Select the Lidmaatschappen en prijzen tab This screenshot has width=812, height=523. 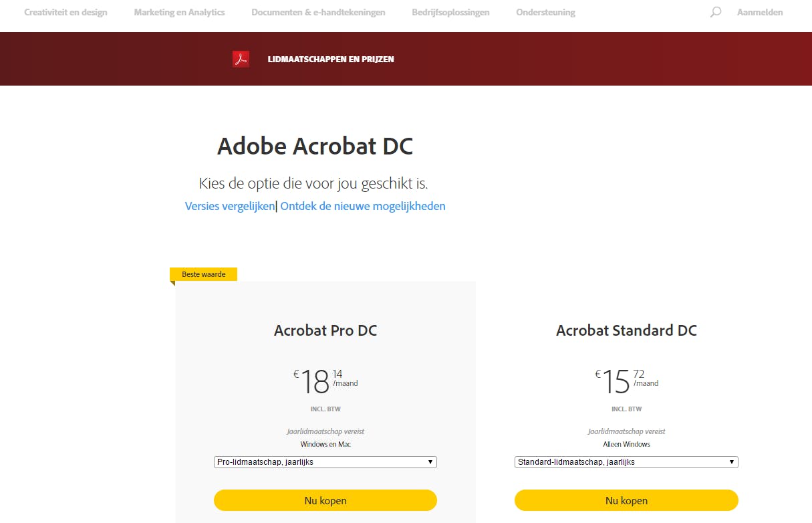(x=331, y=59)
